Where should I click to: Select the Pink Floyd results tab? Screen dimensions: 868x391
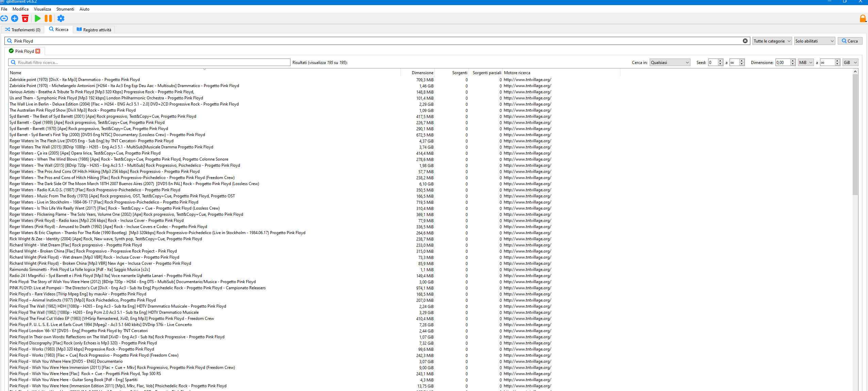pos(24,51)
